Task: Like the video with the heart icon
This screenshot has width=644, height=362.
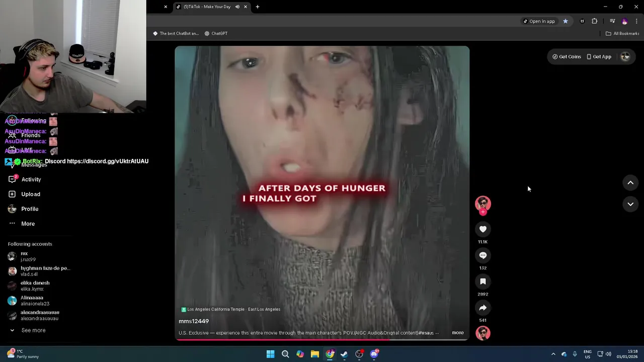Action: pos(482,229)
